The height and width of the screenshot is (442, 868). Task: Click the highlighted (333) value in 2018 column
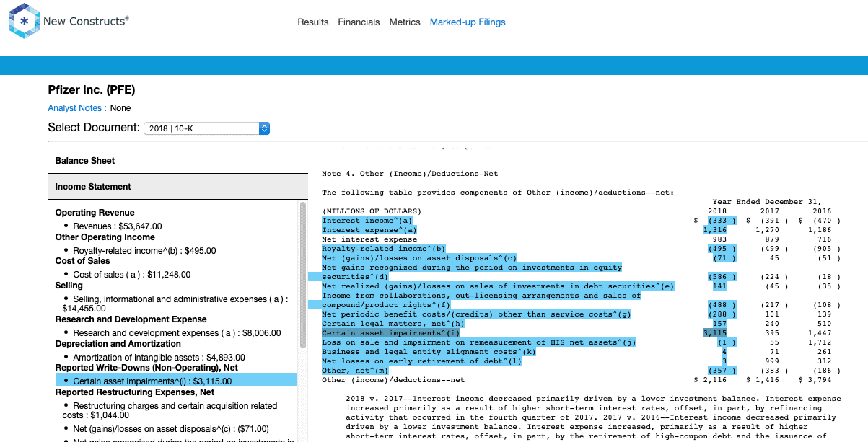(x=722, y=221)
